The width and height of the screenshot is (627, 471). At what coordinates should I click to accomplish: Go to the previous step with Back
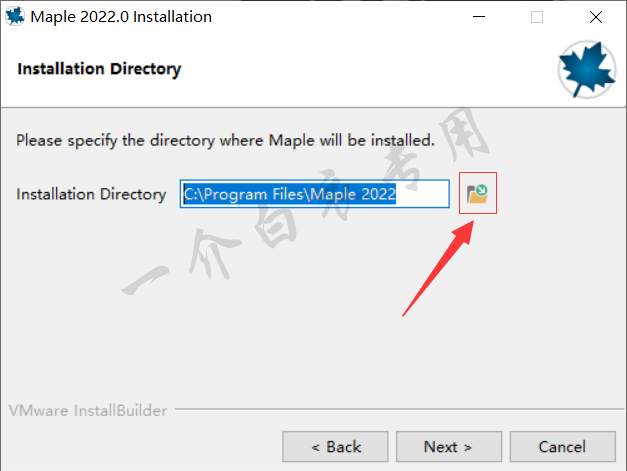pos(335,447)
